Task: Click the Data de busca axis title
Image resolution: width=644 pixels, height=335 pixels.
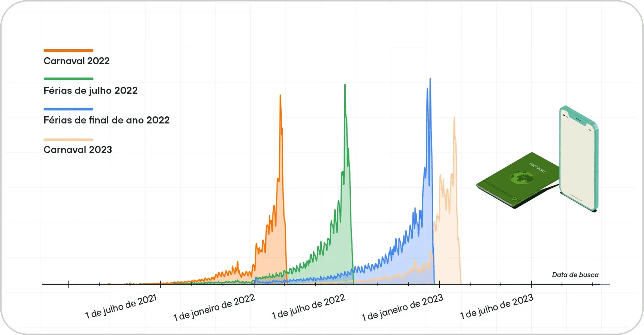Action: click(x=575, y=275)
